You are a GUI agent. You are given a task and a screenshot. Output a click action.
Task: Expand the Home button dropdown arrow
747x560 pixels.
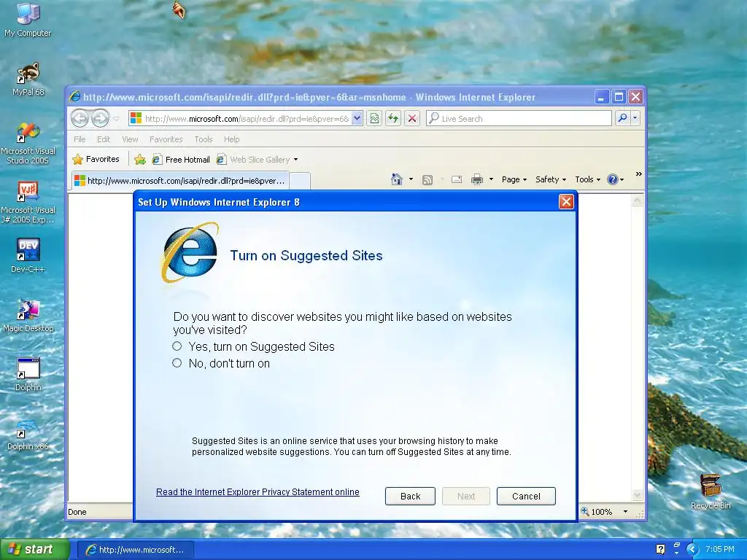pyautogui.click(x=411, y=179)
